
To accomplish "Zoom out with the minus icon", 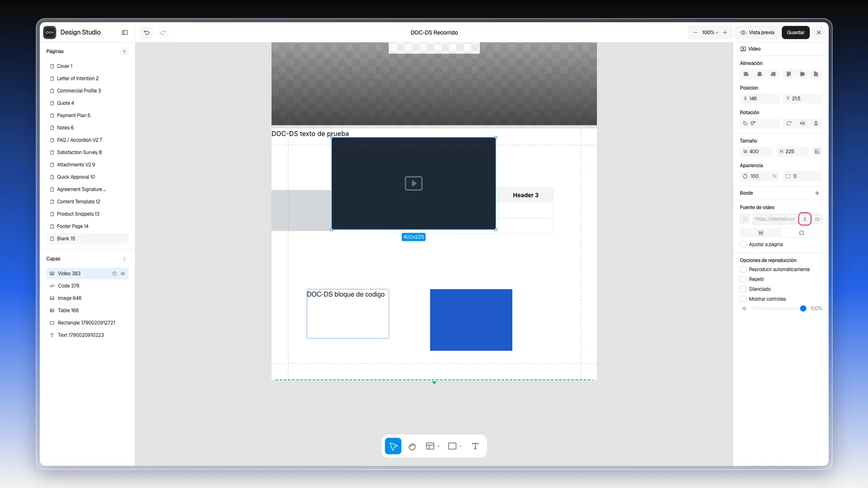I will (695, 33).
